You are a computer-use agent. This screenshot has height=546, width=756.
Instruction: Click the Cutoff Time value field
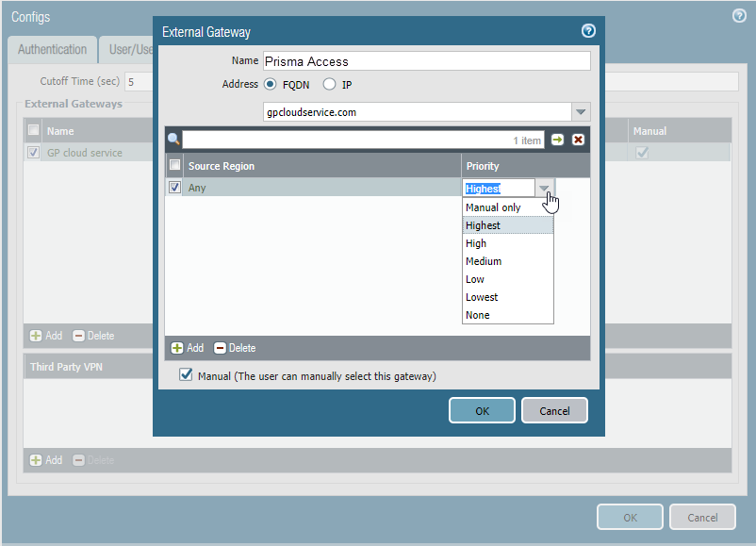coord(139,81)
